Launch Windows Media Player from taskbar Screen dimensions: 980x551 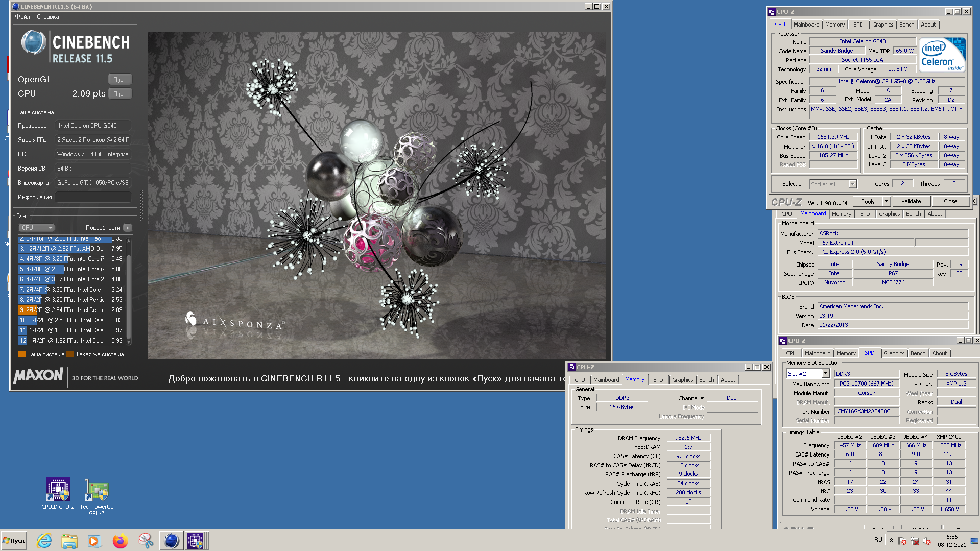(94, 540)
